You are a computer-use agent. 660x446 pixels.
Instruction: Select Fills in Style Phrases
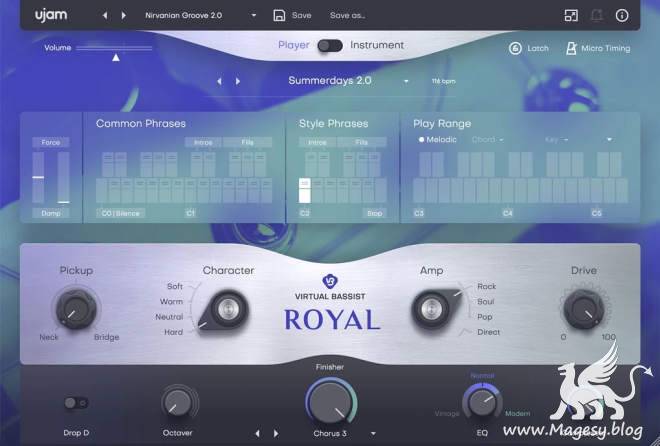coord(362,142)
